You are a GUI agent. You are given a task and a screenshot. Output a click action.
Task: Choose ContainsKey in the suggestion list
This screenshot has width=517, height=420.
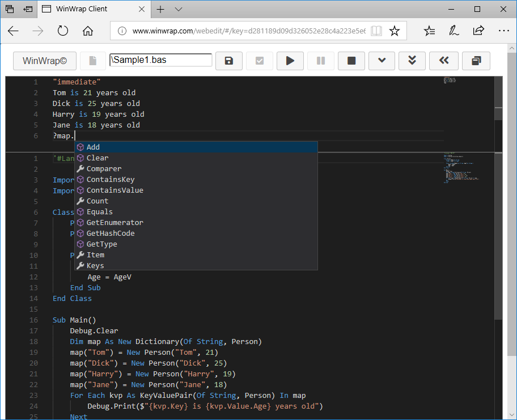(x=110, y=180)
